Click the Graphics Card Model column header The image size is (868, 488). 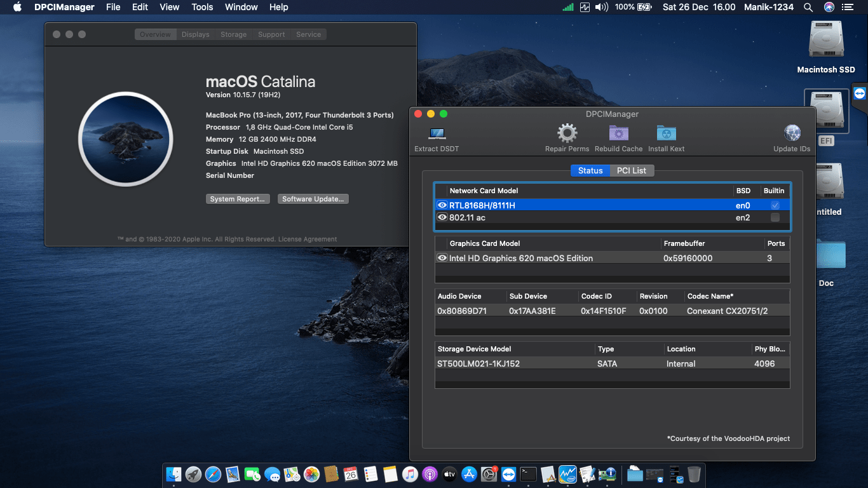[x=485, y=243]
